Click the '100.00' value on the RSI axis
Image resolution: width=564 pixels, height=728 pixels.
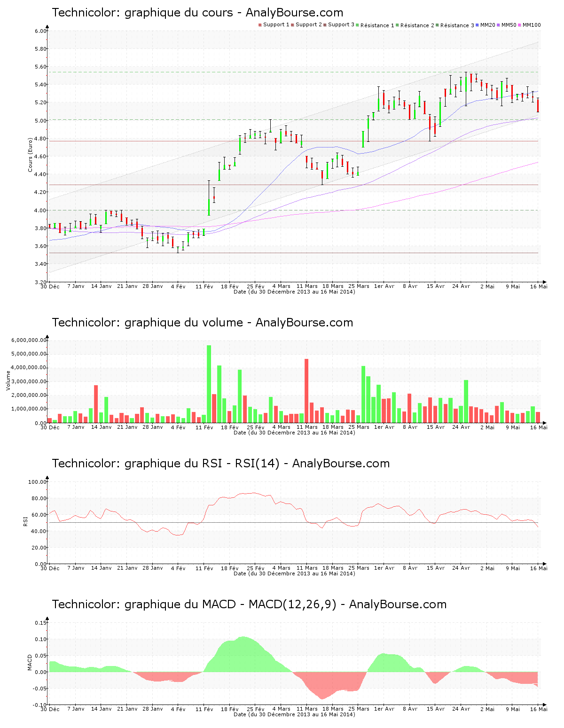coord(37,482)
